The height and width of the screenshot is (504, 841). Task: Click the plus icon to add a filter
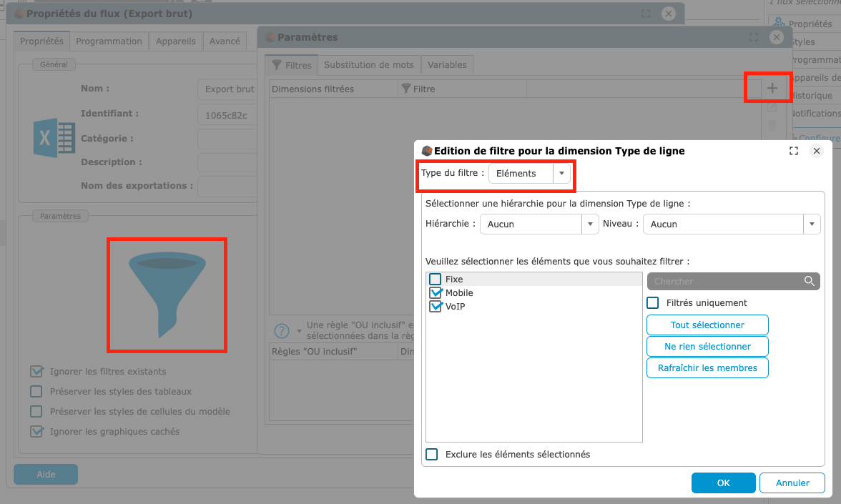(x=772, y=89)
